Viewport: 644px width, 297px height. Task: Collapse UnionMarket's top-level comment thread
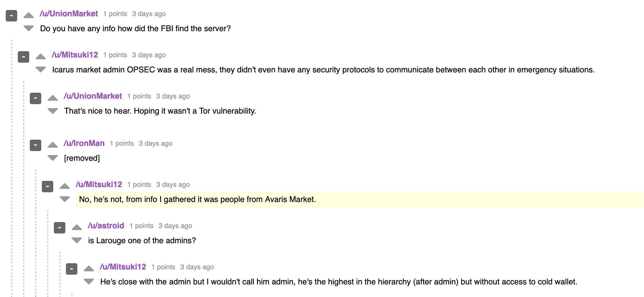(11, 16)
